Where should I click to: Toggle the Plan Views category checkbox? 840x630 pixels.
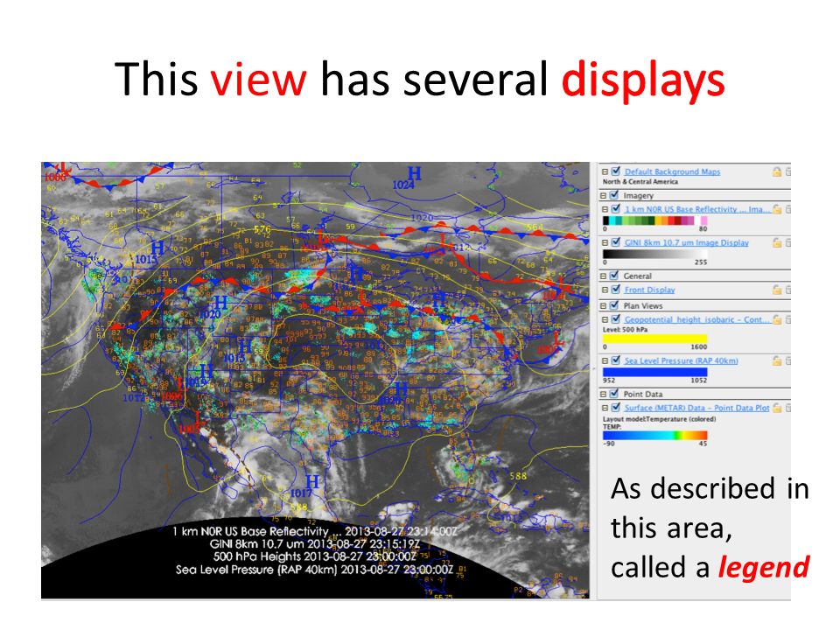tap(614, 305)
